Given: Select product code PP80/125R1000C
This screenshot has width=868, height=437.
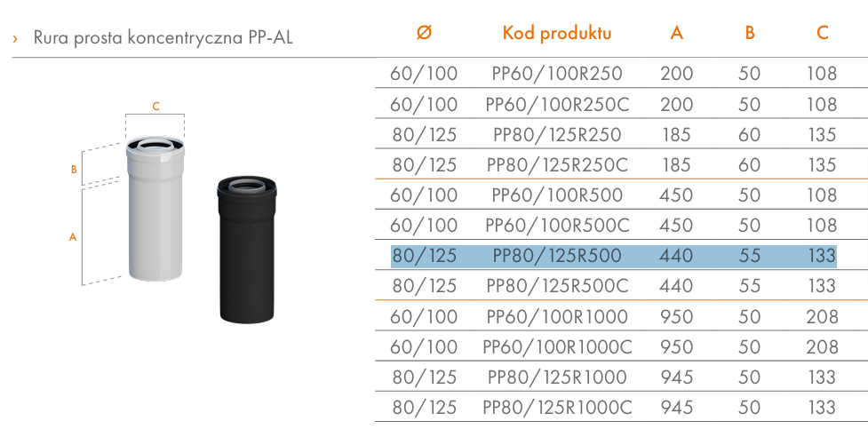Looking at the screenshot, I should pyautogui.click(x=557, y=408).
